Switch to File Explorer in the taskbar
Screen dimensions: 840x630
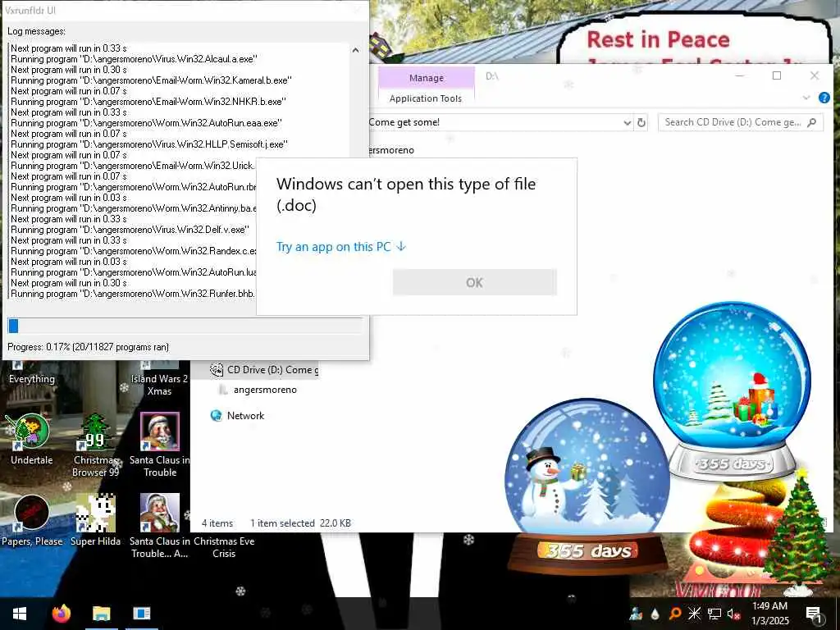tap(101, 614)
